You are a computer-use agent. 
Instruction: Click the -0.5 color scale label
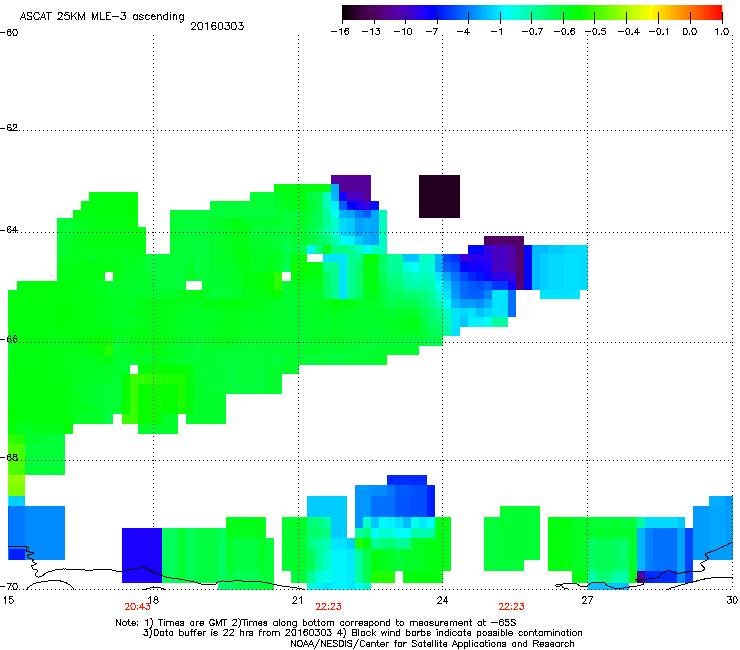point(596,32)
